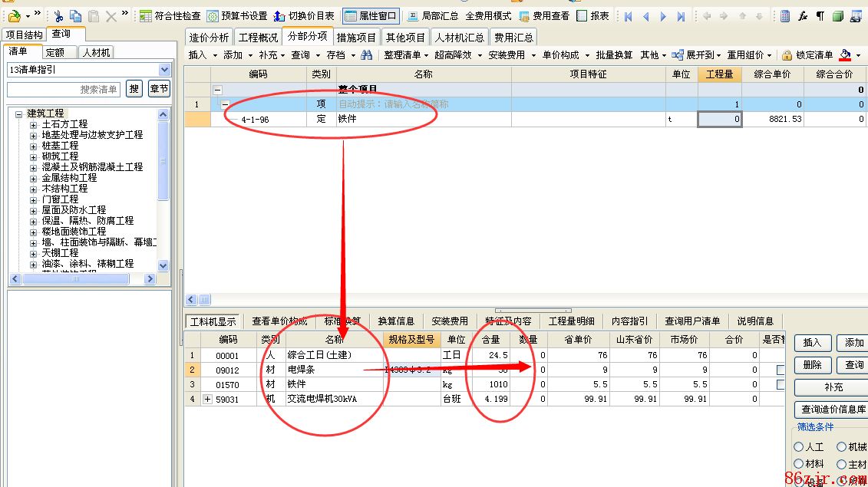The height and width of the screenshot is (487, 868).
Task: Click the 报表 report icon
Action: (583, 15)
